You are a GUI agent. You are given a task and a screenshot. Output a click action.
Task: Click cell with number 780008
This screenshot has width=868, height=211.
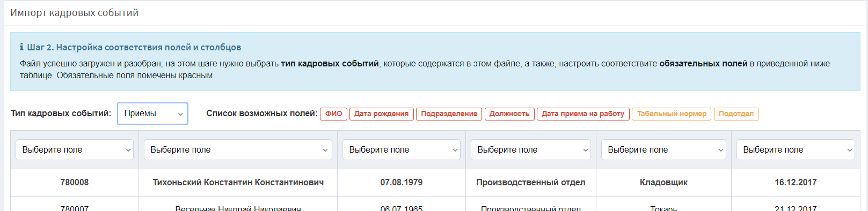point(75,183)
